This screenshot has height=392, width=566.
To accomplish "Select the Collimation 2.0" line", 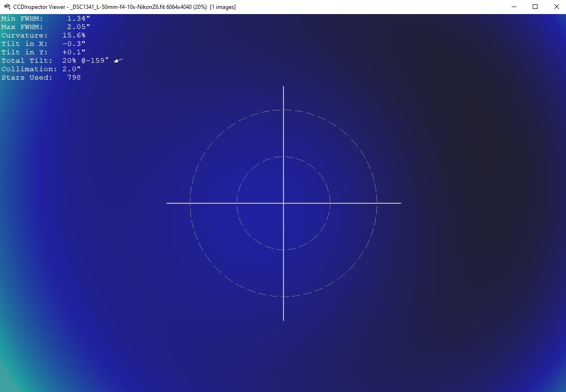I will 41,69.
